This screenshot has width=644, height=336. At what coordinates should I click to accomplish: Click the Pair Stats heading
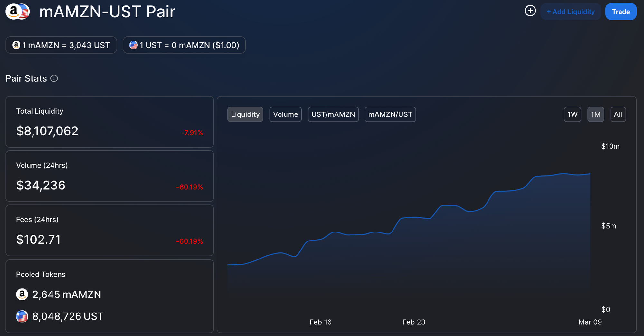coord(26,78)
